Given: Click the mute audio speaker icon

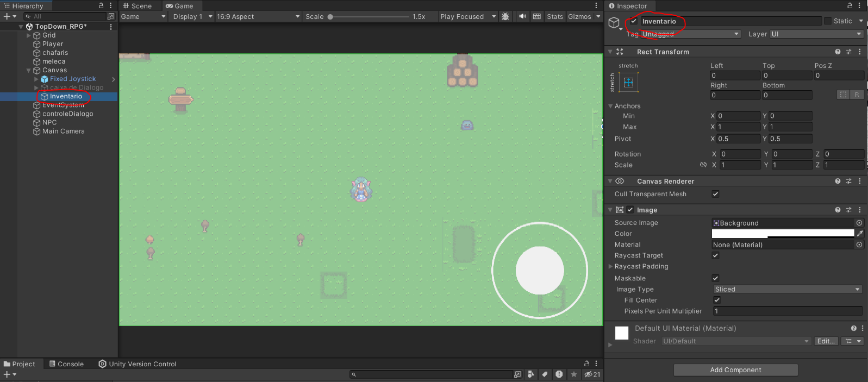Looking at the screenshot, I should click(522, 16).
